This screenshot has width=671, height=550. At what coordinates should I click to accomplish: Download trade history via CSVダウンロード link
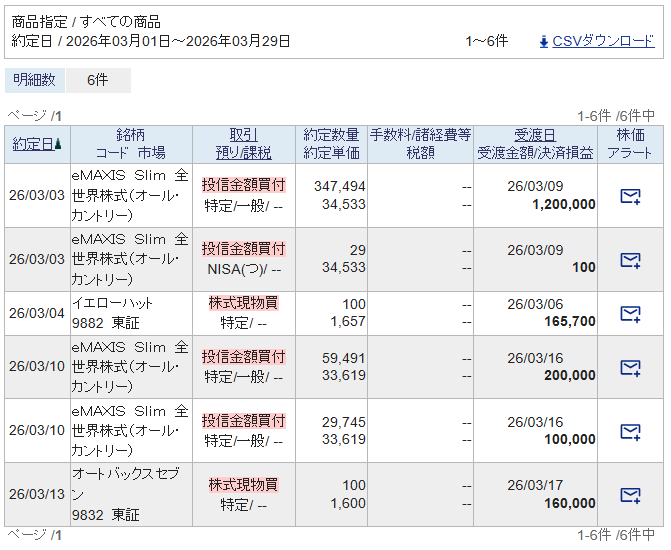603,41
